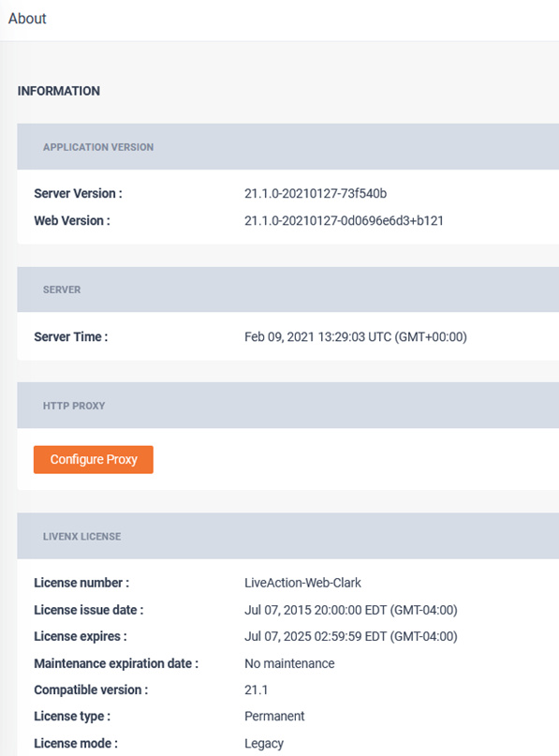Select the License issue date value
The height and width of the screenshot is (756, 559).
(351, 610)
